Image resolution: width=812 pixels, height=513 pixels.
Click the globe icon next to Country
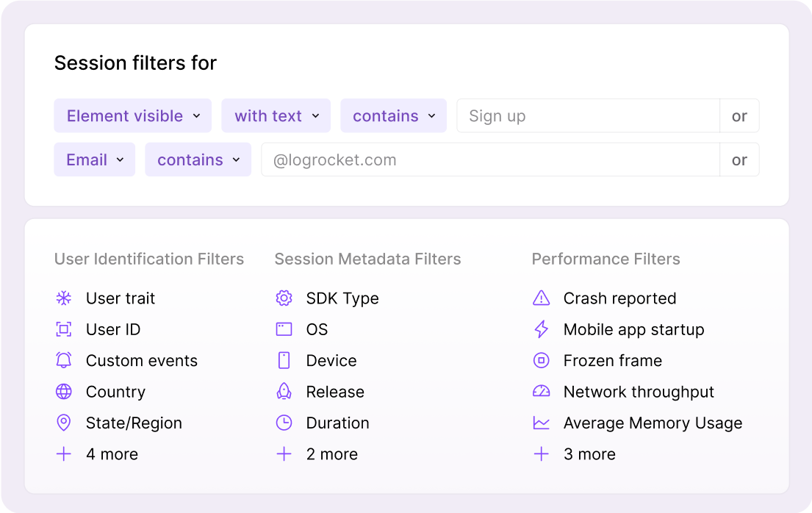[x=64, y=392]
